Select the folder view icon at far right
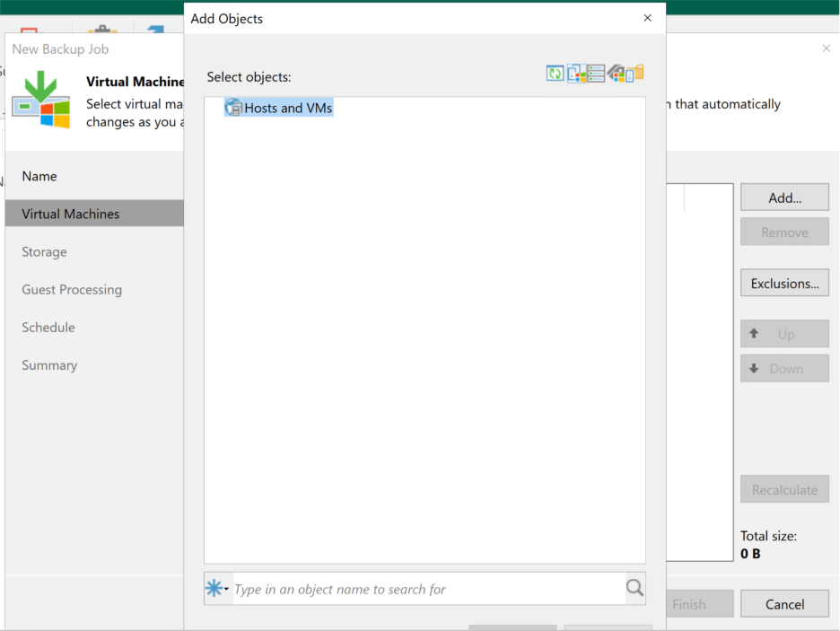Viewport: 840px width, 631px height. pyautogui.click(x=635, y=74)
